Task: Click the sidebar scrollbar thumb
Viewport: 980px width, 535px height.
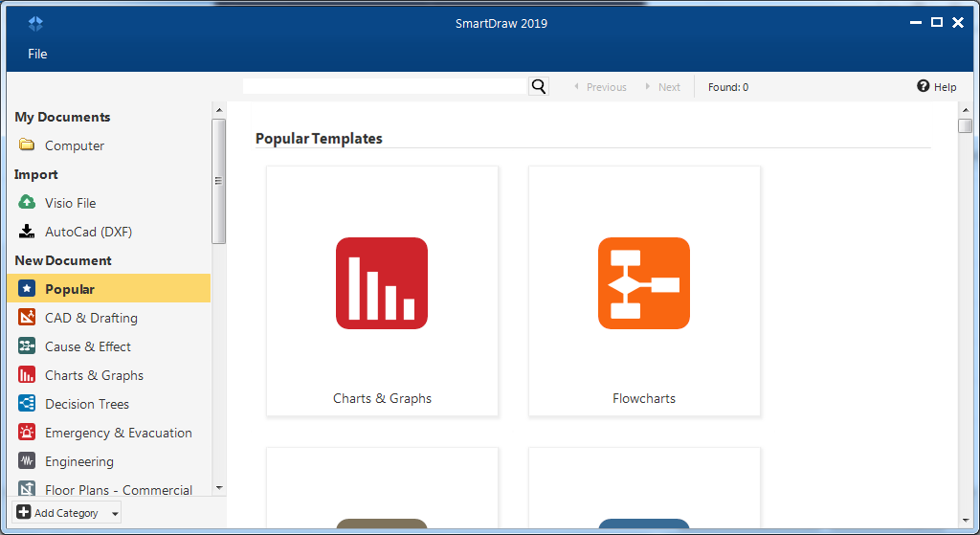Action: click(x=219, y=181)
